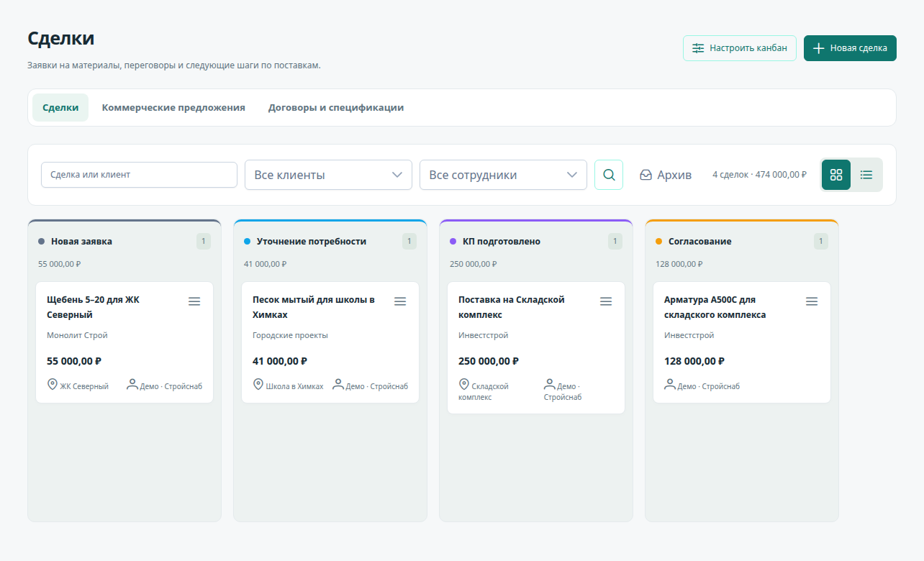Click person icon on Щебень 5–20 card

[132, 385]
